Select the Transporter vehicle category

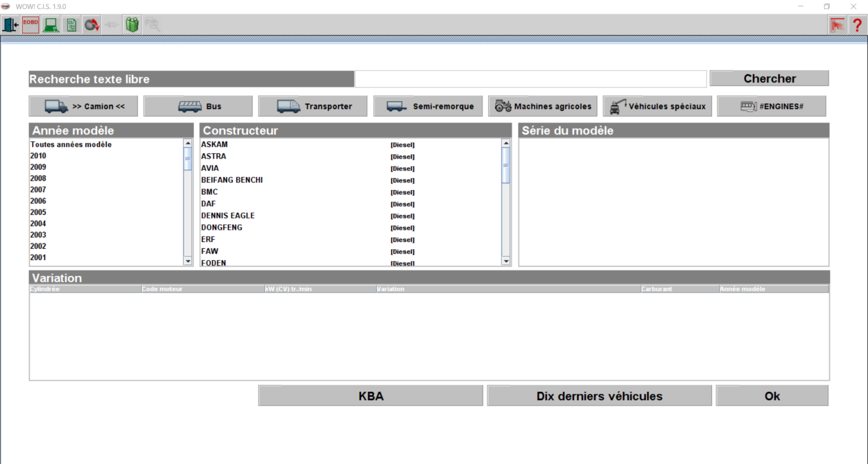(313, 106)
